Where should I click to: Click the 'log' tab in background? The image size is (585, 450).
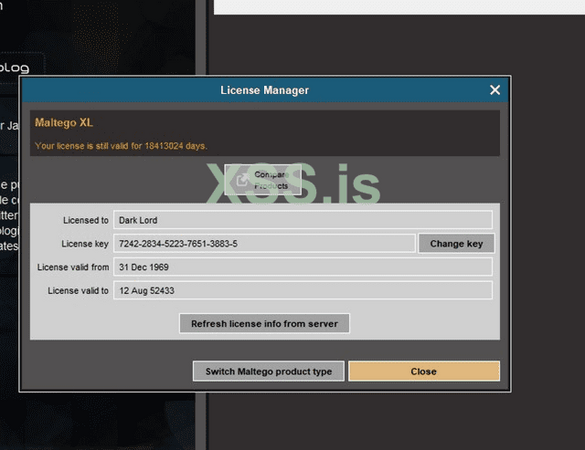coord(15,68)
